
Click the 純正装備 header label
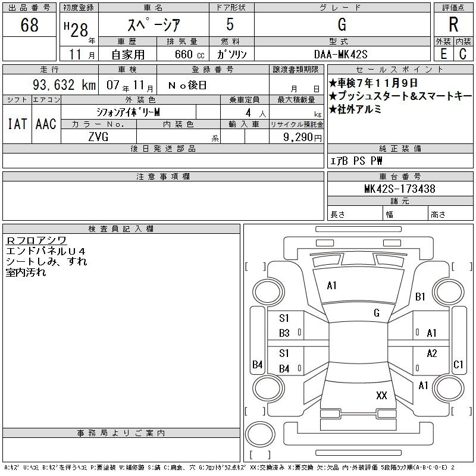400,148
